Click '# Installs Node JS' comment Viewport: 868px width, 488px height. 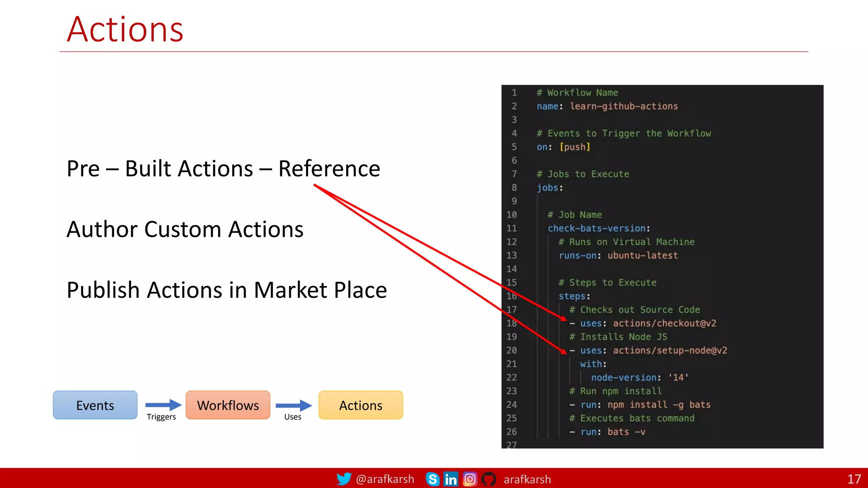(x=618, y=337)
